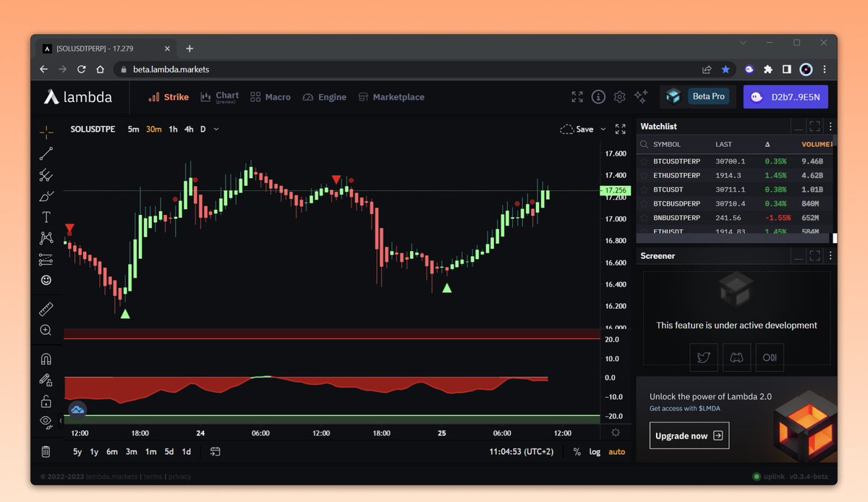Open the Twitter link in Screener
The width and height of the screenshot is (868, 502).
(704, 357)
